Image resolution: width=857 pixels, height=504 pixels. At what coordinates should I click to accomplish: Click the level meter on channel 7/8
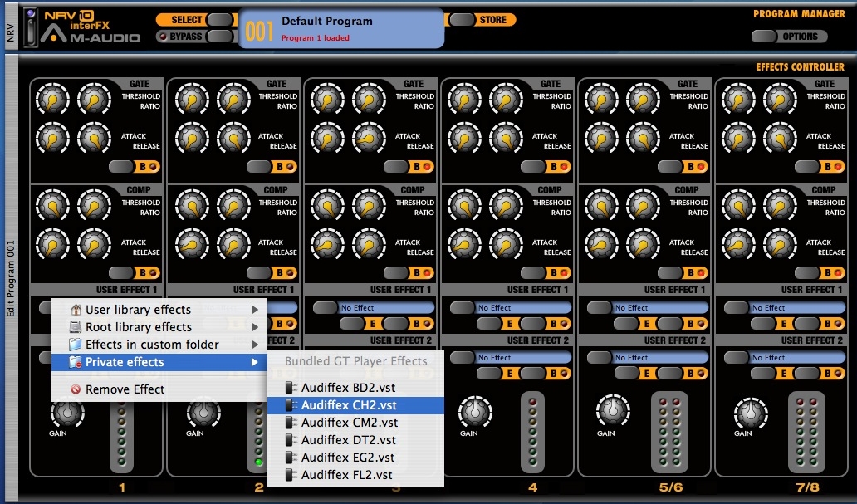806,432
